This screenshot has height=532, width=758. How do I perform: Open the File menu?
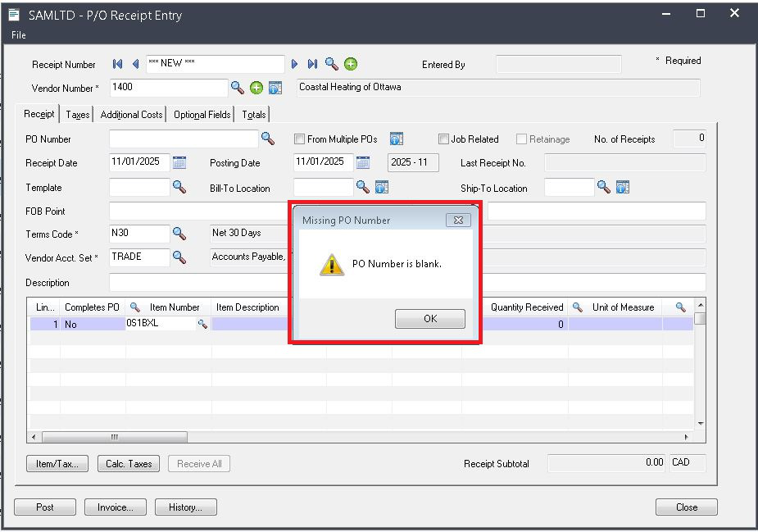pos(19,35)
